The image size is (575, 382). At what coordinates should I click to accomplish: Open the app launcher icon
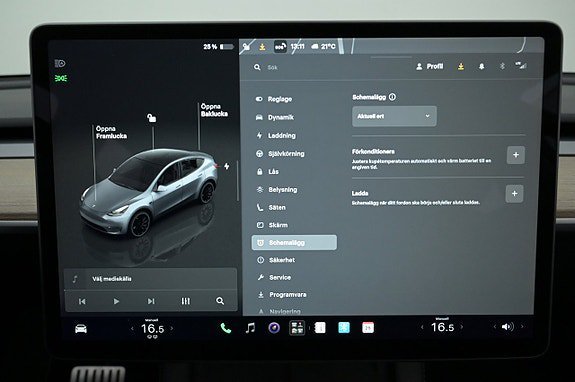click(297, 328)
